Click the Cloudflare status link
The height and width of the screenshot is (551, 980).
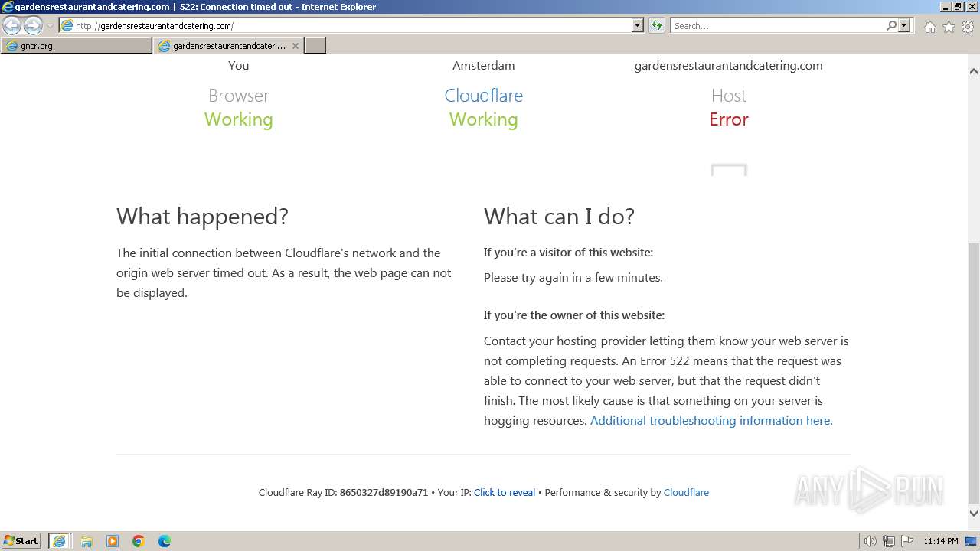[484, 96]
